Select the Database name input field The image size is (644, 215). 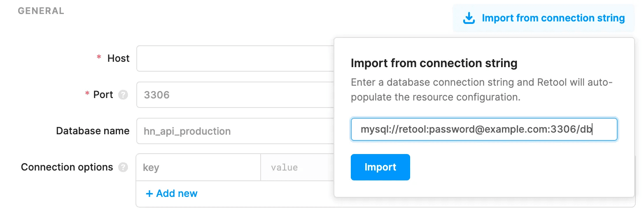[236, 131]
